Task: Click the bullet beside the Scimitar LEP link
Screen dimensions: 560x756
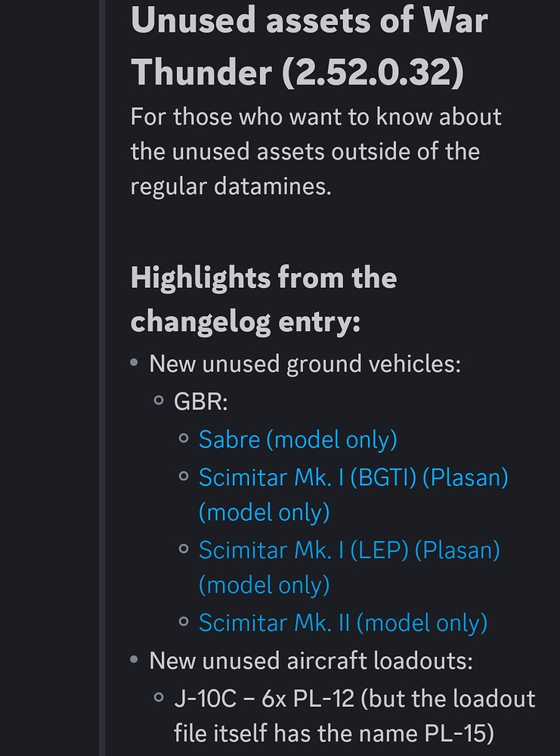Action: point(184,550)
